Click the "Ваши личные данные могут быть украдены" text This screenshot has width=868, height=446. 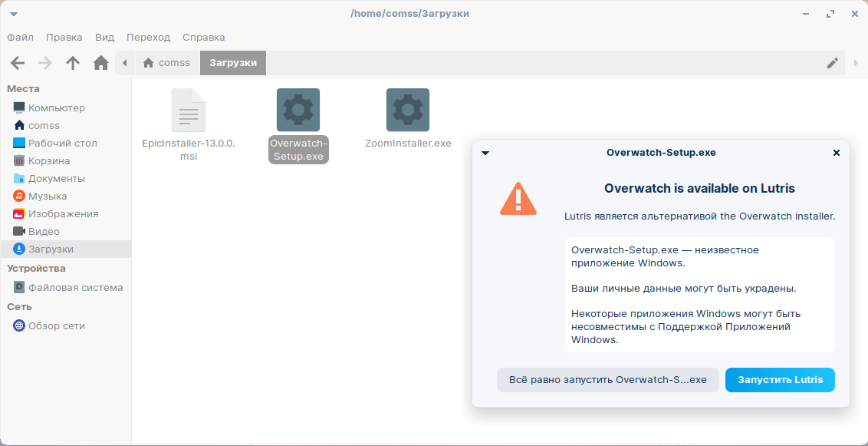[x=684, y=289]
